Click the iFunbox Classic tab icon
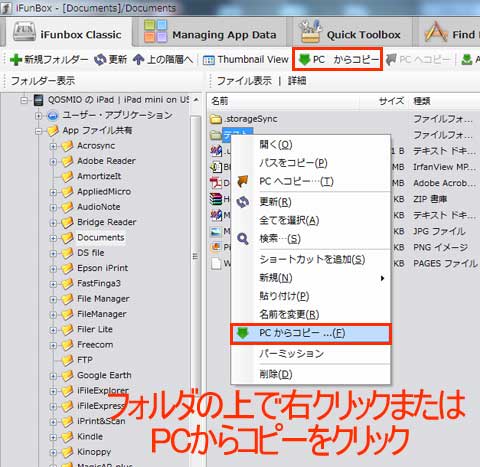The image size is (480, 467). pyautogui.click(x=24, y=33)
